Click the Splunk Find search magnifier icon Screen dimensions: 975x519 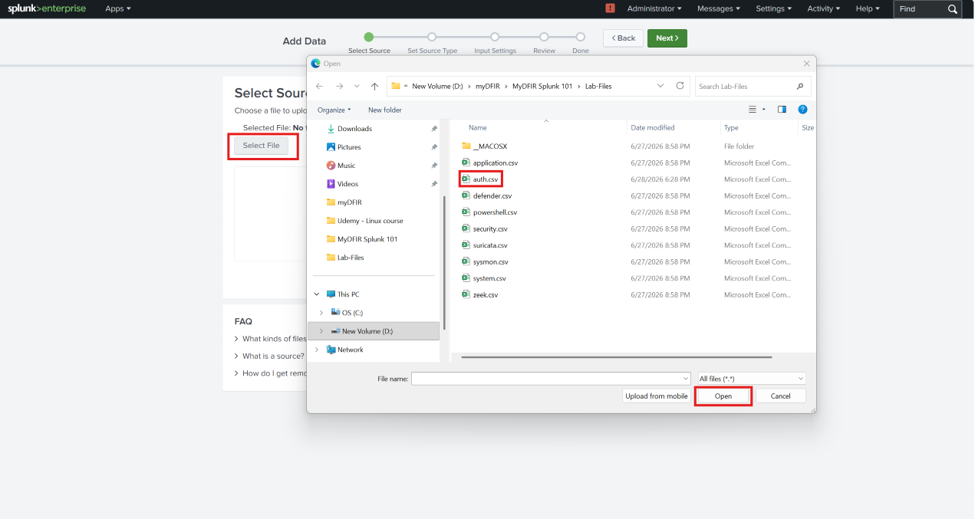pos(952,9)
